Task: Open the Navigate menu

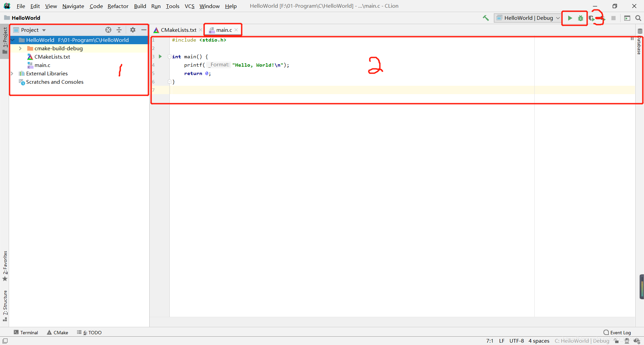Action: click(x=73, y=6)
